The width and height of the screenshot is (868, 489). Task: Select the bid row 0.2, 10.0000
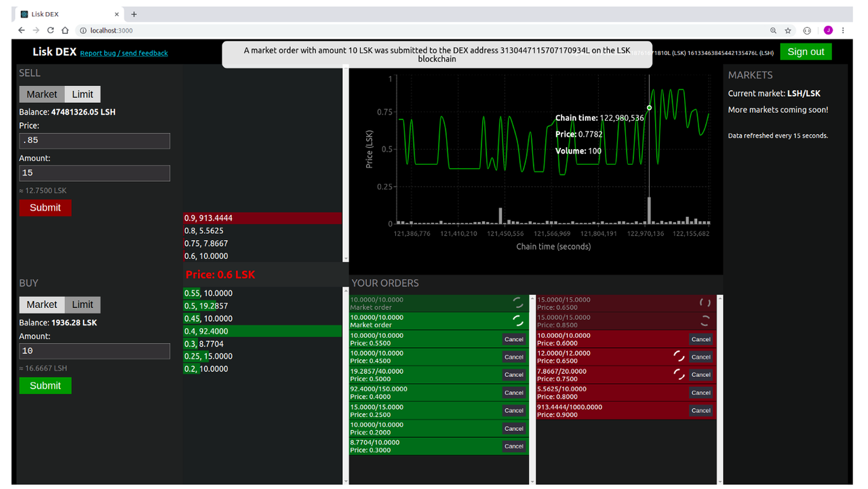tap(262, 369)
